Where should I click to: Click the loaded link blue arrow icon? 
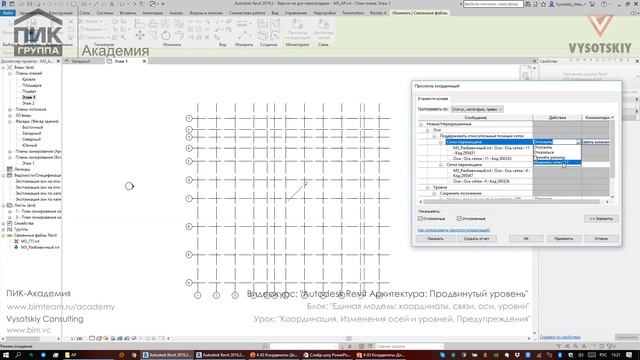16,247
